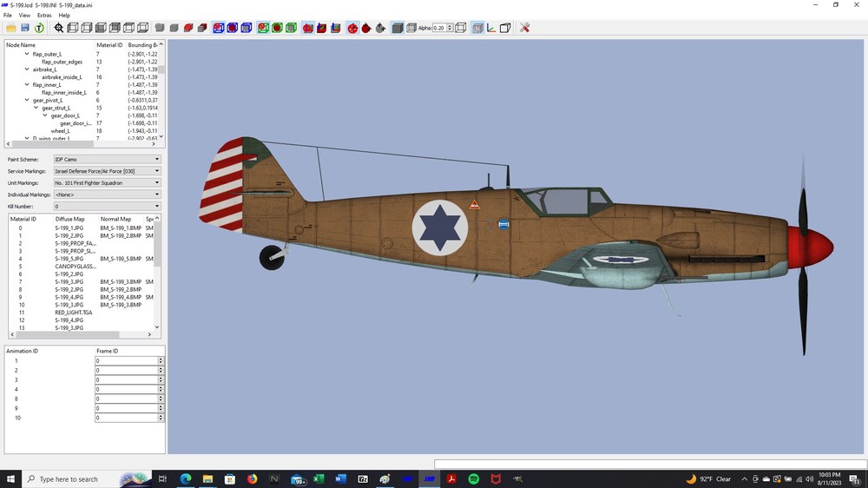This screenshot has height=488, width=868.
Task: Increment Frame ID for animation 10
Action: coord(161,416)
